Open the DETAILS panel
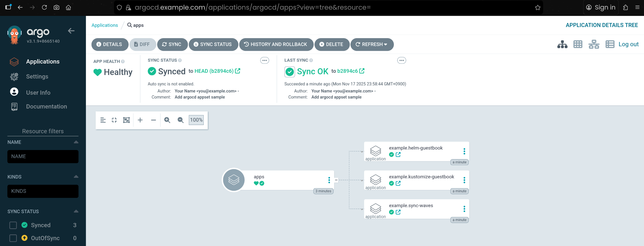 (110, 44)
